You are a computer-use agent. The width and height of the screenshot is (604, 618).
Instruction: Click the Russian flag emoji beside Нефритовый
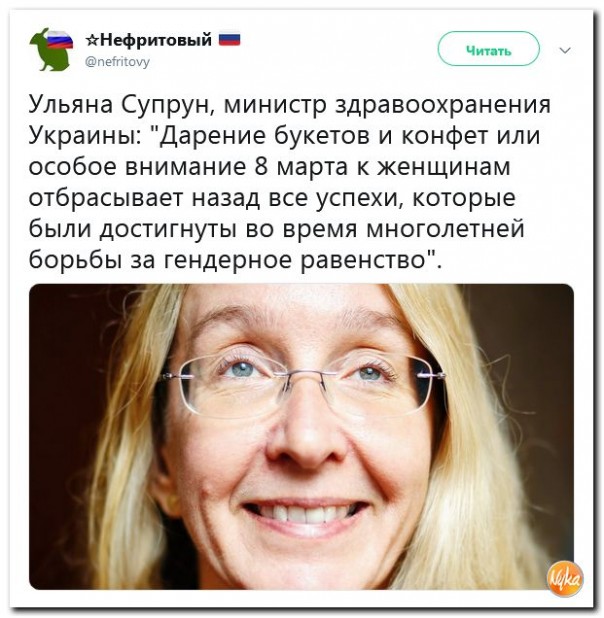[x=229, y=39]
